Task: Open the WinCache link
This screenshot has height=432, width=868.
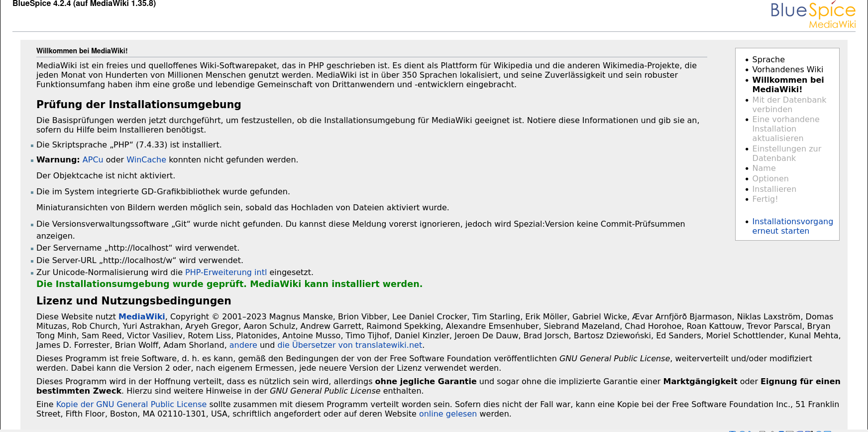Action: point(146,160)
